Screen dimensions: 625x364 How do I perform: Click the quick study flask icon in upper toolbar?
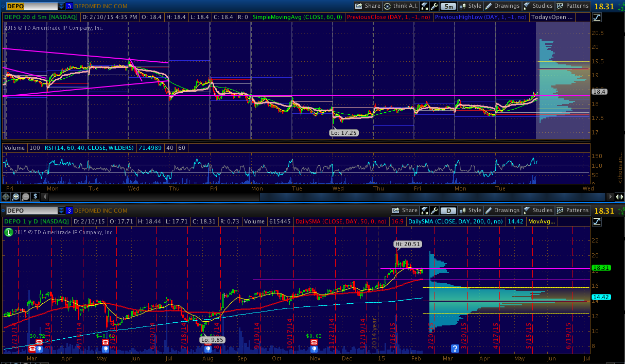point(425,6)
